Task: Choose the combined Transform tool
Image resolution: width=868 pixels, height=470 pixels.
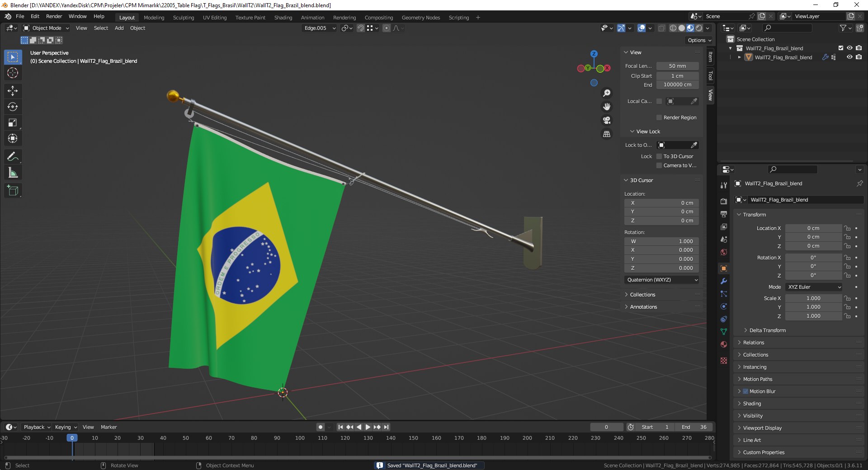Action: pyautogui.click(x=13, y=138)
